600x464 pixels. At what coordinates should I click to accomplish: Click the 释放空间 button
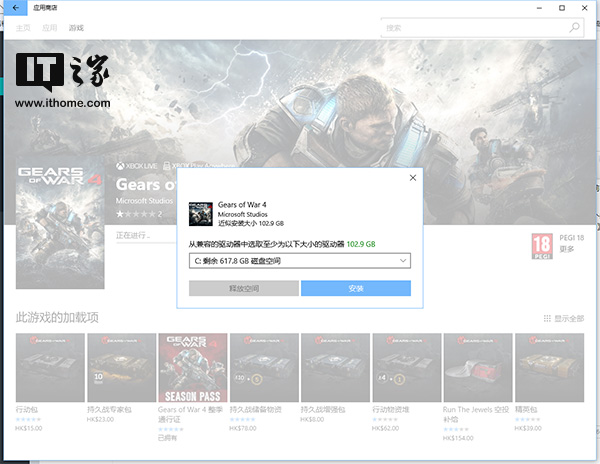point(244,288)
